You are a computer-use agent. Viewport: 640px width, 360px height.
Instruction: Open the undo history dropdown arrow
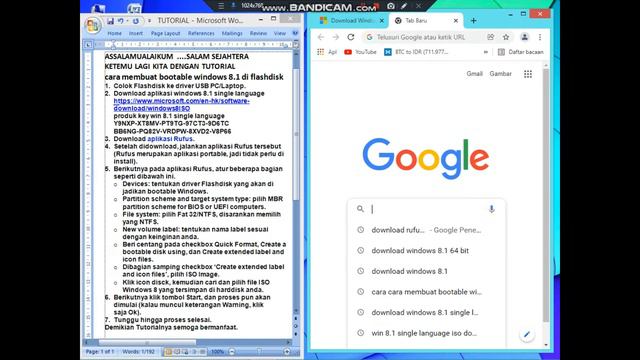point(127,21)
